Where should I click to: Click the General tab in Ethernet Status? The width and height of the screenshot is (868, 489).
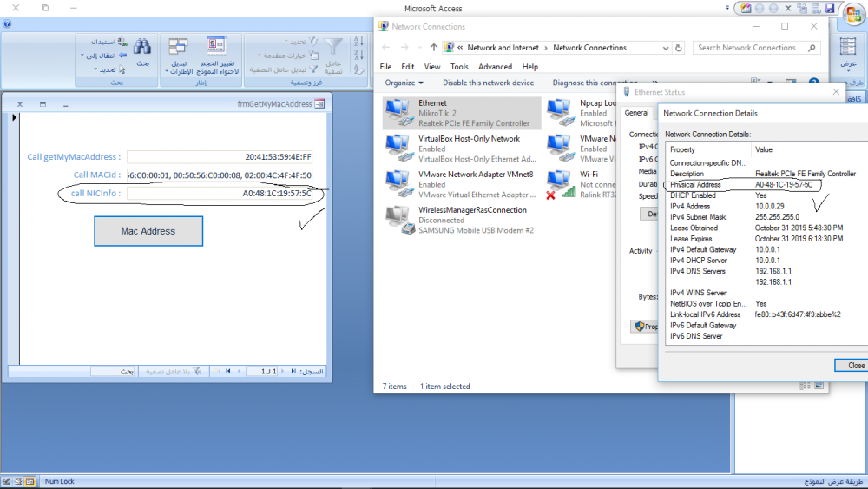click(636, 112)
